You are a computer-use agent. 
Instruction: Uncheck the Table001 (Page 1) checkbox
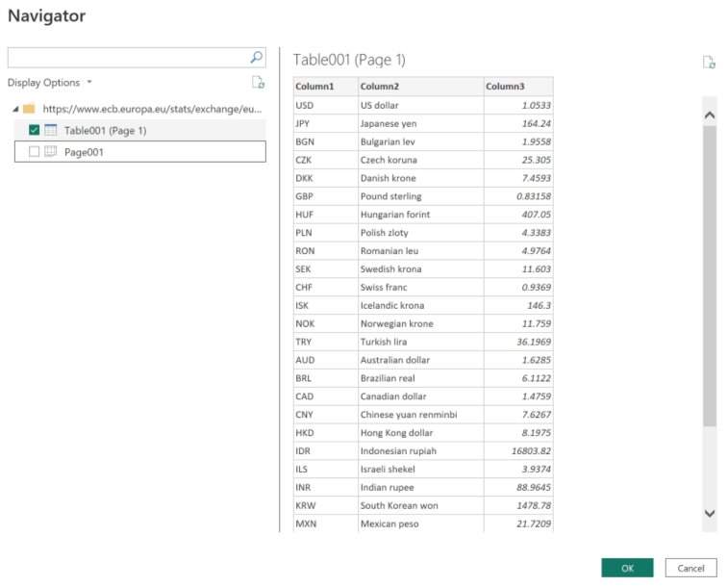pyautogui.click(x=35, y=130)
